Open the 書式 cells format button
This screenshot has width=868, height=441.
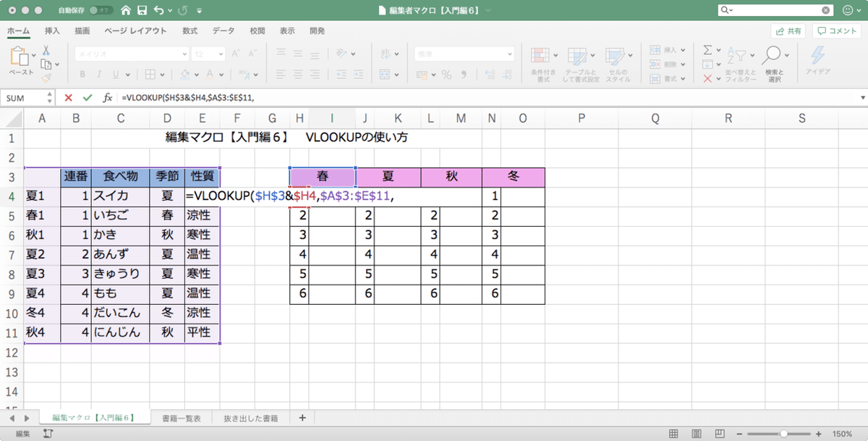click(x=668, y=77)
